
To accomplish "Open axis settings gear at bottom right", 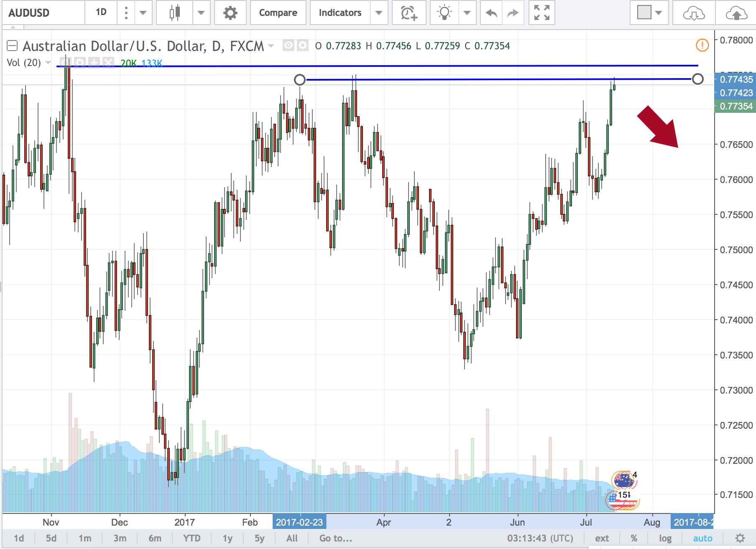I will (740, 538).
